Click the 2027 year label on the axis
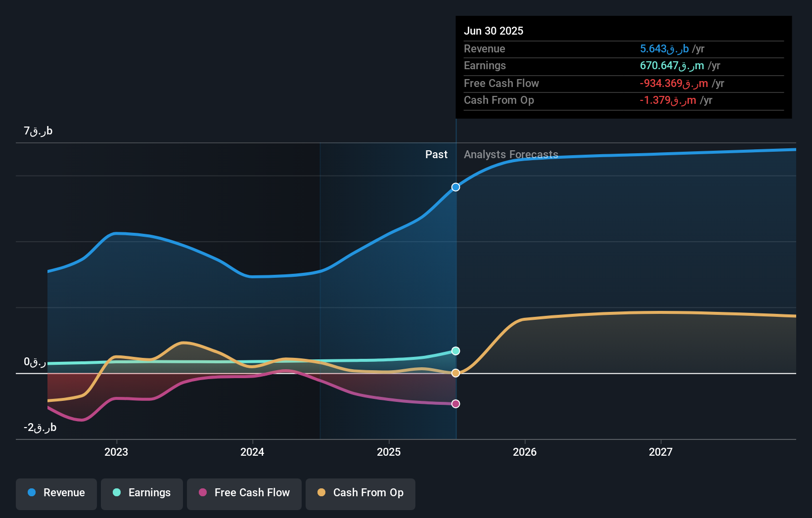This screenshot has height=518, width=812. point(661,452)
